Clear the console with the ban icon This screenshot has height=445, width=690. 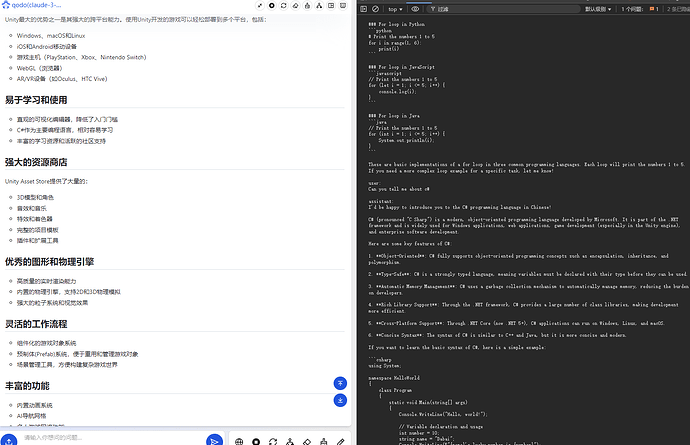point(375,9)
